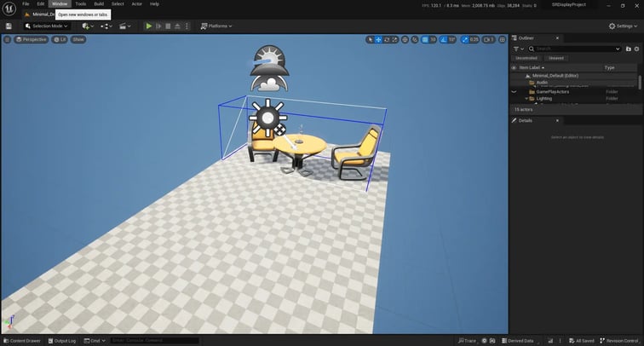This screenshot has width=644, height=346.
Task: Open the Actor menu
Action: (x=137, y=3)
